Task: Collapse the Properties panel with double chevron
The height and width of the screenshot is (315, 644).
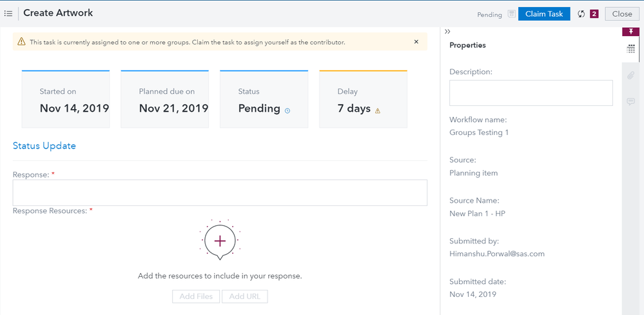Action: tap(447, 31)
